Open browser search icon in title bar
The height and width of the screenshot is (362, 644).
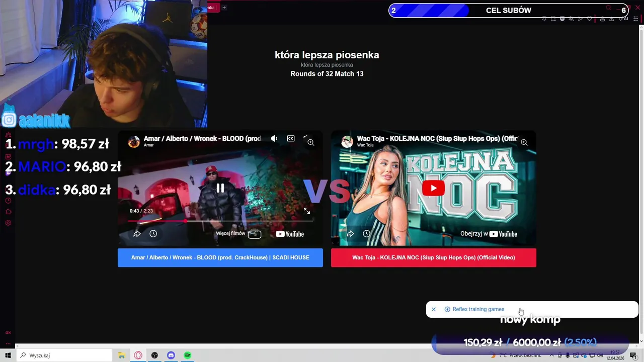pyautogui.click(x=608, y=8)
